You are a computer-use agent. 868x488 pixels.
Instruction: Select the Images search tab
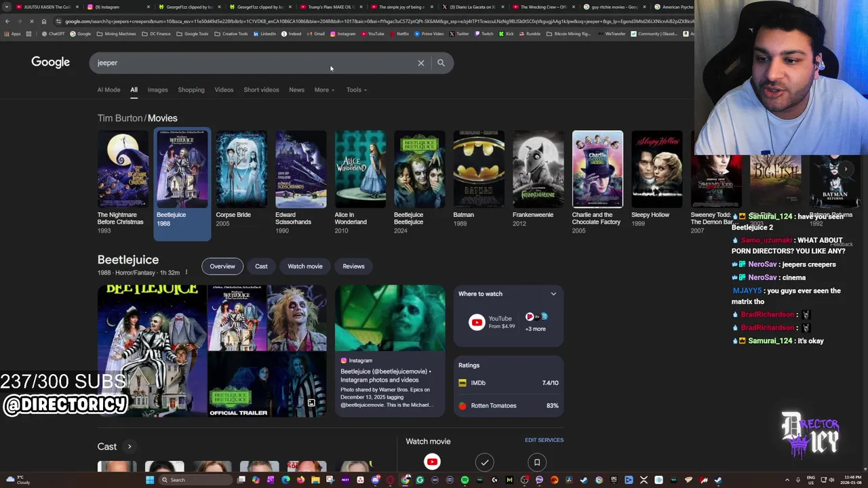coord(157,89)
